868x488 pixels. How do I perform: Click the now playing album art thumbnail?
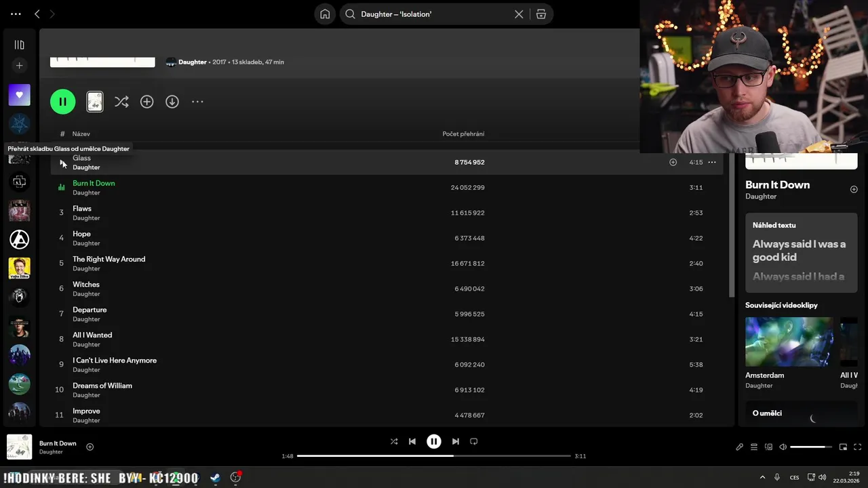19,447
